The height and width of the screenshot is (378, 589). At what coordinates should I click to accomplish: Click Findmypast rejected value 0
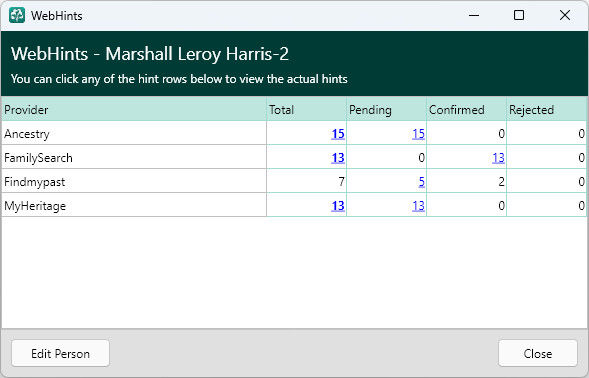click(581, 182)
